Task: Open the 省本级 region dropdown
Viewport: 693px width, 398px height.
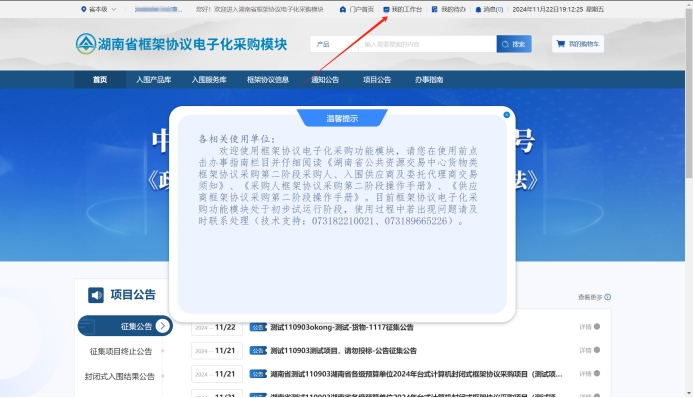Action: [99, 9]
